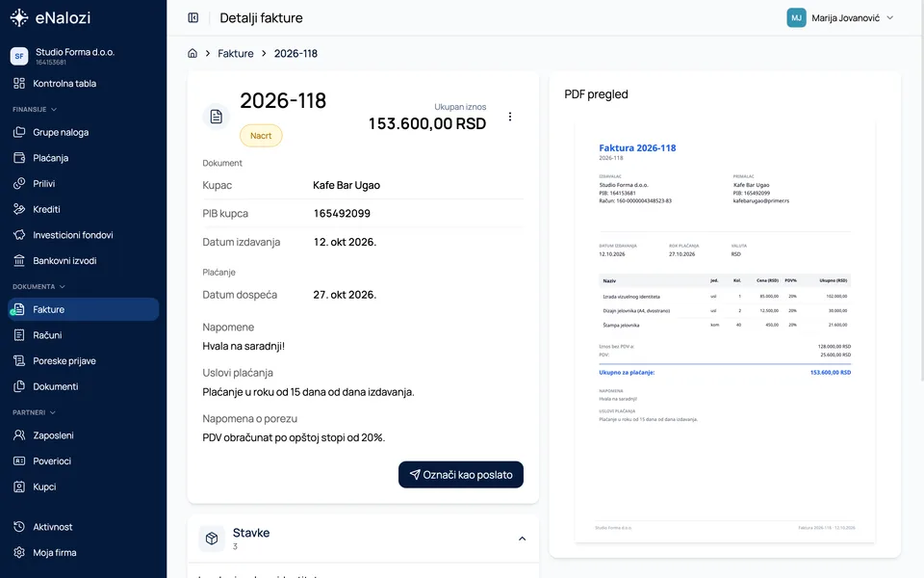Click 2026-118 breadcrumb item
The width and height of the screenshot is (924, 578).
pyautogui.click(x=295, y=53)
